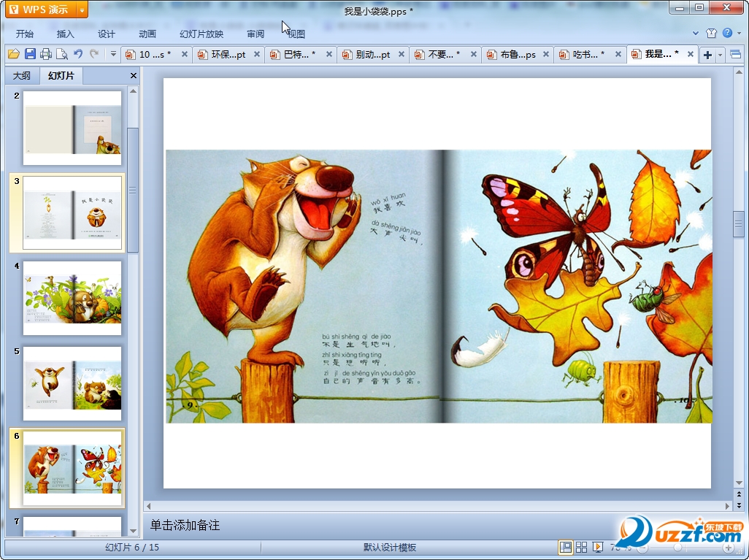Click the thumbnail panel scroll down arrow
Image resolution: width=749 pixels, height=560 pixels.
pyautogui.click(x=134, y=531)
